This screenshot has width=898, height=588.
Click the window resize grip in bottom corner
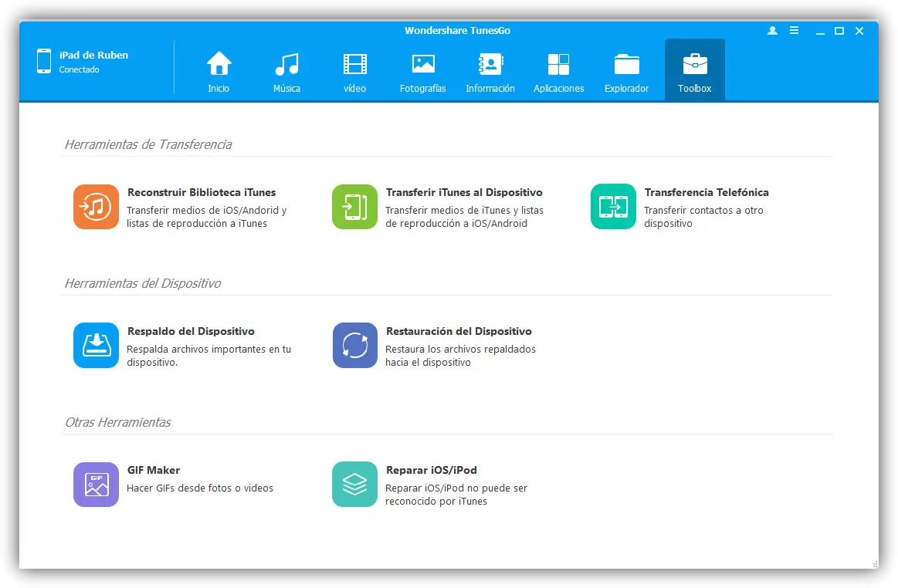[x=875, y=565]
